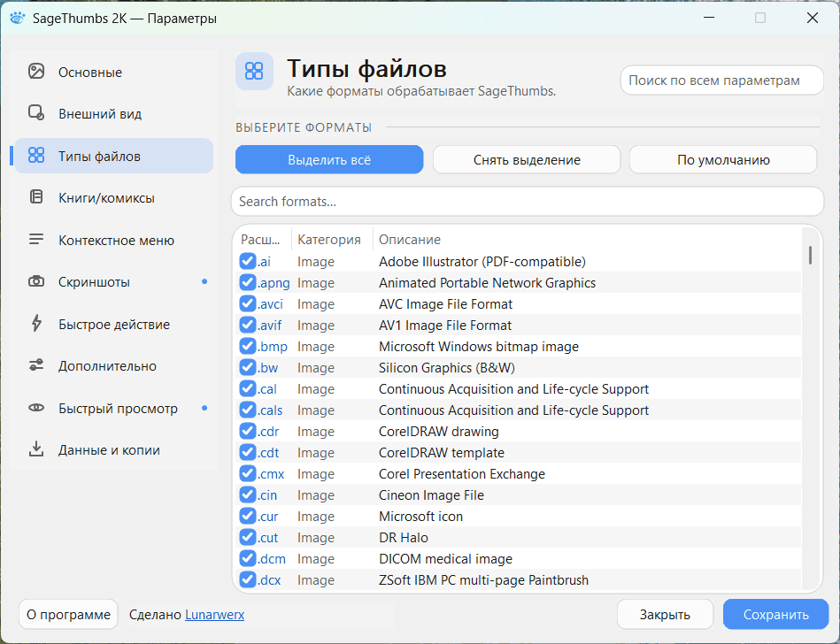The image size is (840, 644).
Task: Toggle the .cin checkbox
Action: [248, 494]
